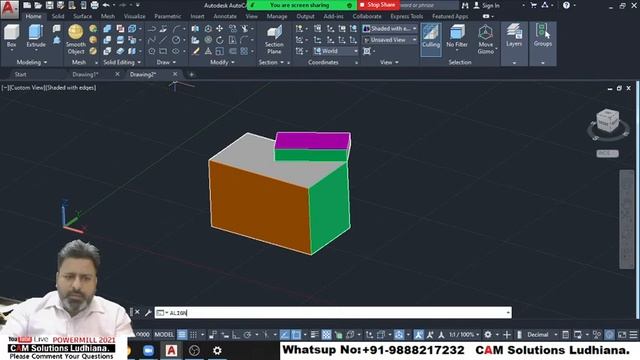Click the Undo arrow in quick access toolbar
This screenshot has height=360, width=640.
(106, 5)
